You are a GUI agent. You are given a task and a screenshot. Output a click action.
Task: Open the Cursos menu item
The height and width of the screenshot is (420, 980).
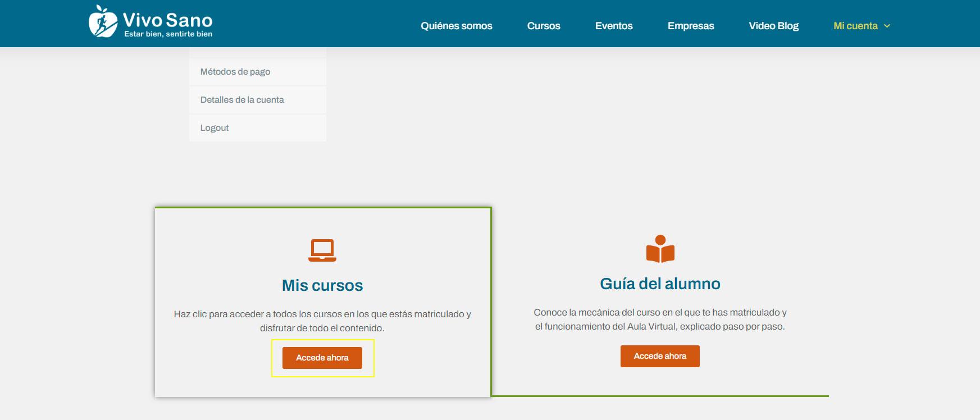click(543, 26)
